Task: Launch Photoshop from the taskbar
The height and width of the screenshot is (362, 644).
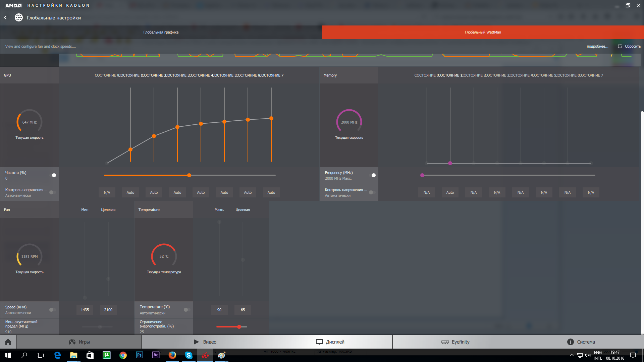Action: [x=140, y=355]
